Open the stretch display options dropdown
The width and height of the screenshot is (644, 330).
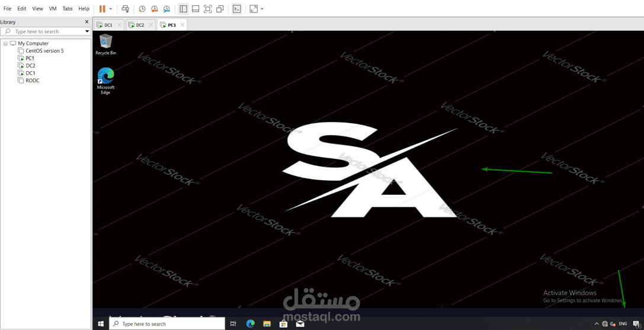tap(262, 9)
